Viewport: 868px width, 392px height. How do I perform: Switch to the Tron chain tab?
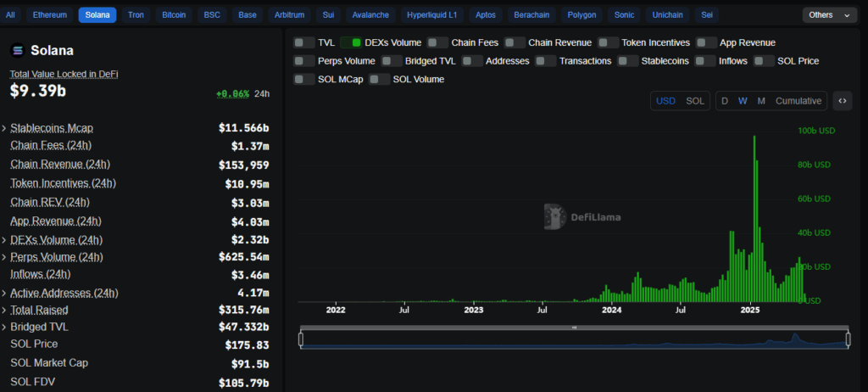[136, 15]
